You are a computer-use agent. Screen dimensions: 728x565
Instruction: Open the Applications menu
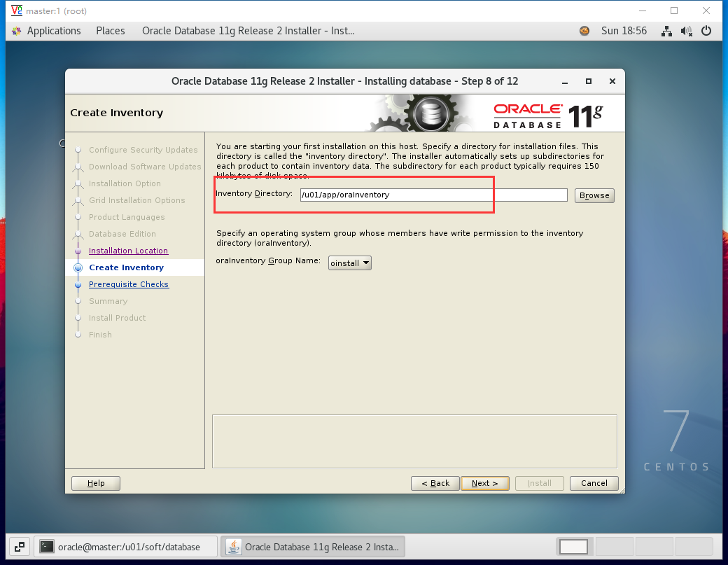click(x=54, y=31)
